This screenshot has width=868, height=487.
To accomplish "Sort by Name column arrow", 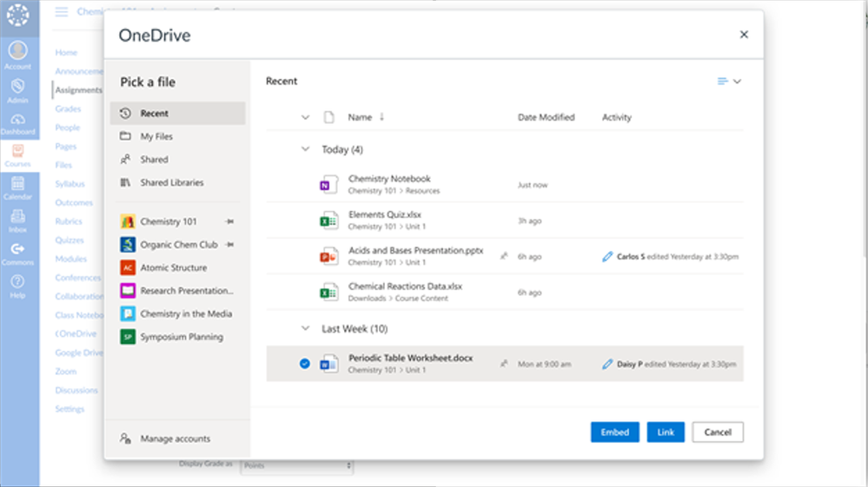I will 381,116.
